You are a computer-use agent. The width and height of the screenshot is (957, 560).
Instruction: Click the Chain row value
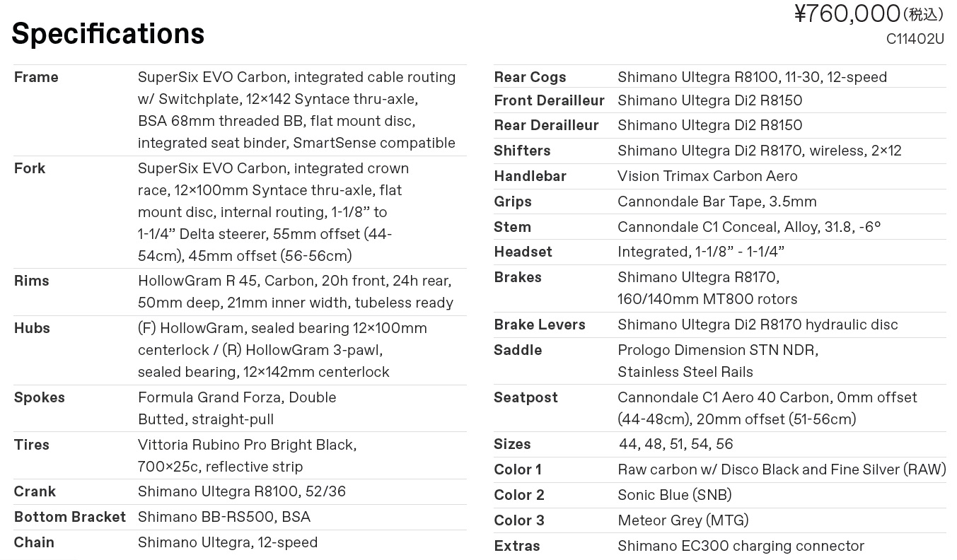[228, 542]
